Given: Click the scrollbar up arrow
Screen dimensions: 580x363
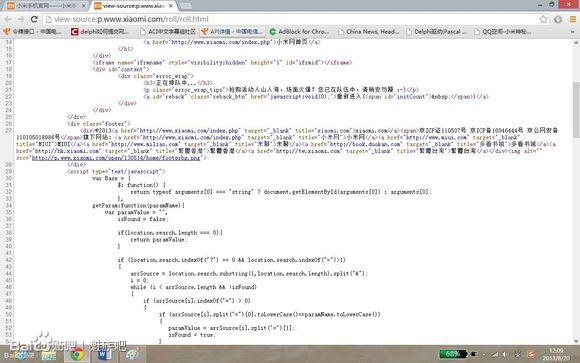Looking at the screenshot, I should [576, 43].
